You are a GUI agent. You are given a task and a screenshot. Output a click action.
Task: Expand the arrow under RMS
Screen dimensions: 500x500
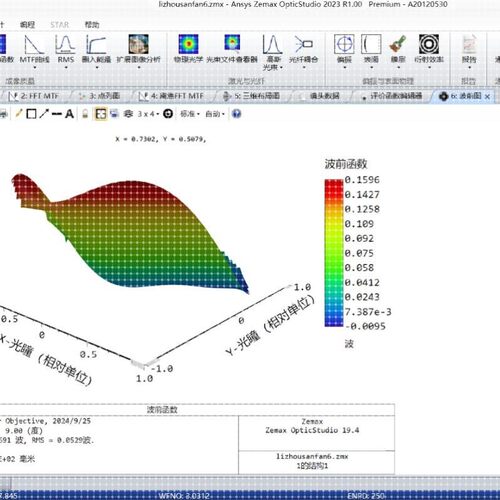66,68
